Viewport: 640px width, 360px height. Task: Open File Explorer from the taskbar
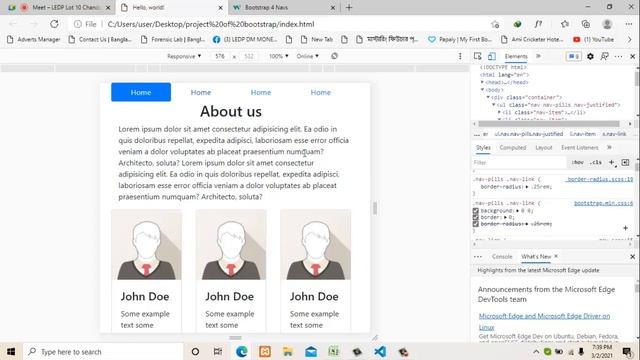(x=288, y=351)
